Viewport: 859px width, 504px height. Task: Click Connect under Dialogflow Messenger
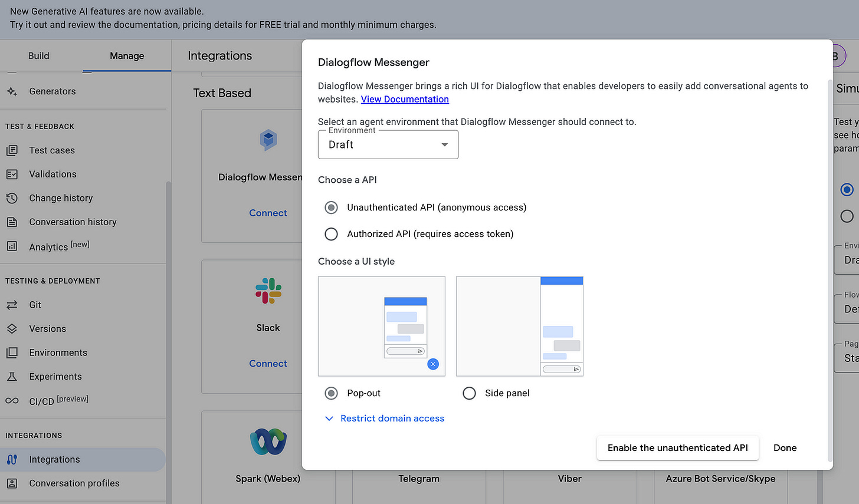268,213
